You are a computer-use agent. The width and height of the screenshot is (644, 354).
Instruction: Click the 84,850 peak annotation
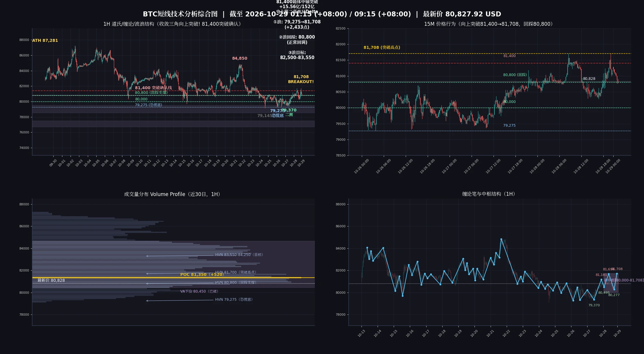239,58
